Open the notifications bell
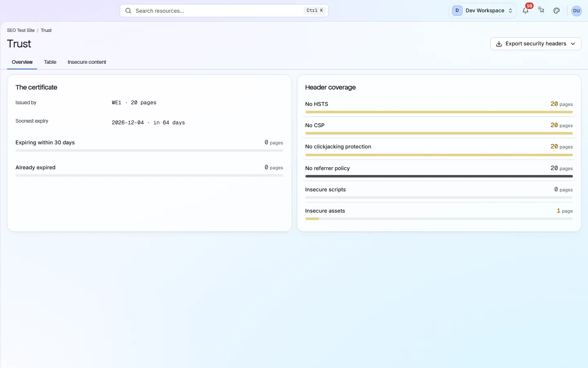This screenshot has width=588, height=368. 526,11
